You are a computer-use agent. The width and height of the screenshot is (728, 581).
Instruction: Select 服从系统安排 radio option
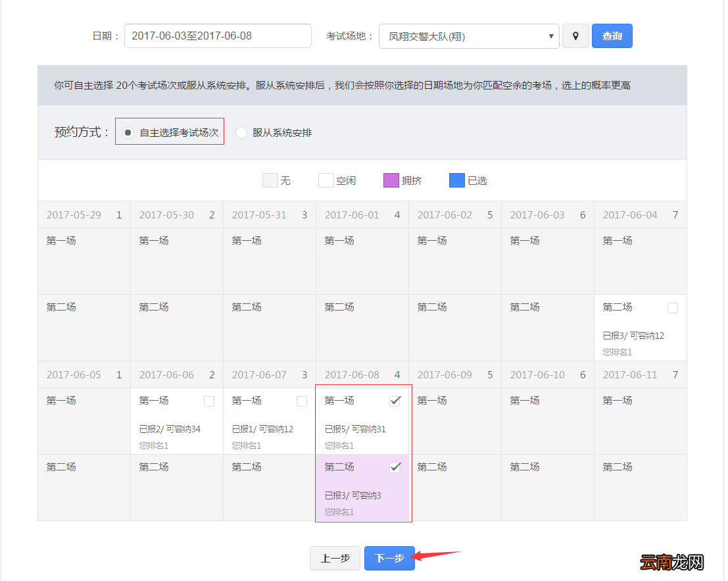(x=241, y=132)
